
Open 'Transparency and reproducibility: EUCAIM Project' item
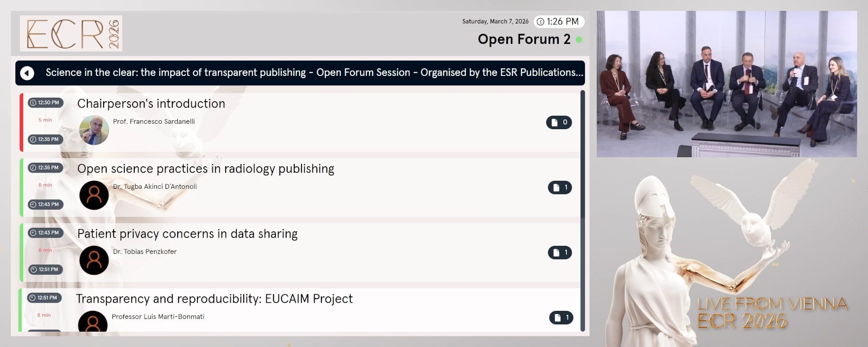(300, 310)
